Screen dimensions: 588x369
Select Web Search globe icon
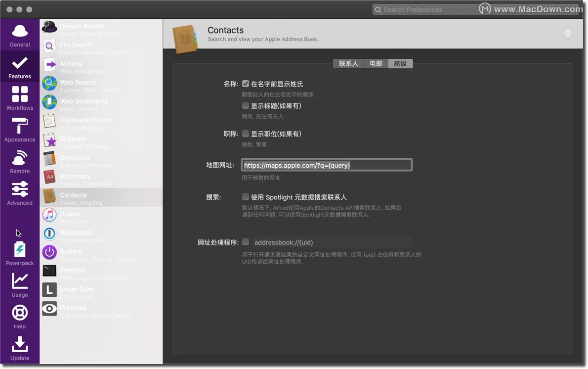tap(49, 83)
